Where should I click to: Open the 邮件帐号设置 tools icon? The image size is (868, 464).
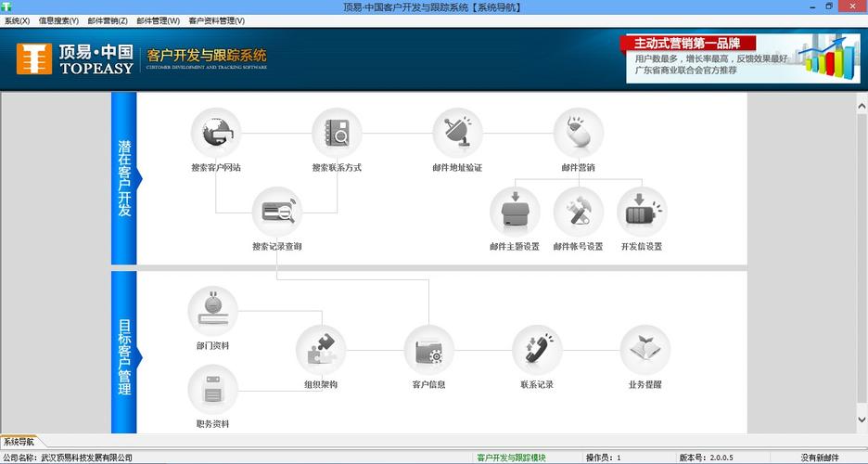click(x=579, y=213)
